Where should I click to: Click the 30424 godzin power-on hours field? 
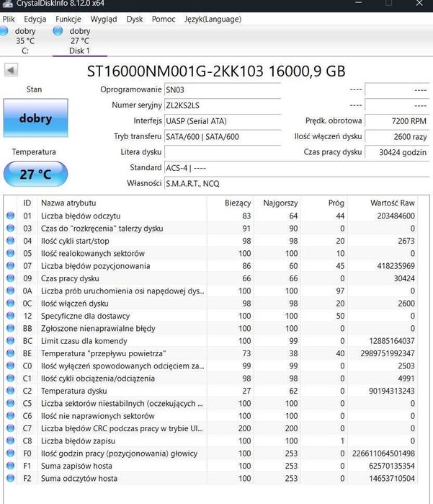(397, 152)
